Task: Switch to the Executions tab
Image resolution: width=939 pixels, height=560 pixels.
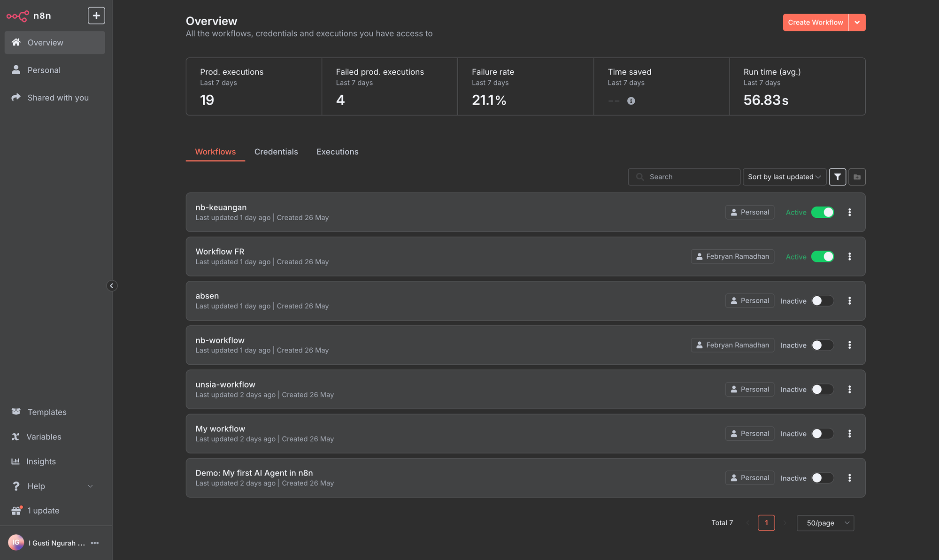Action: (x=337, y=152)
